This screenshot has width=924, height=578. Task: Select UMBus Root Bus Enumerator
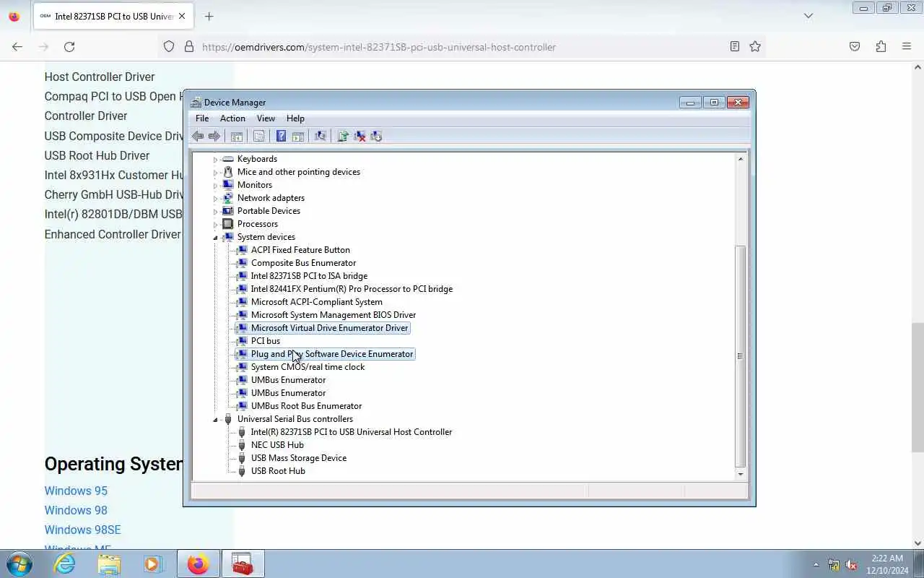306,406
